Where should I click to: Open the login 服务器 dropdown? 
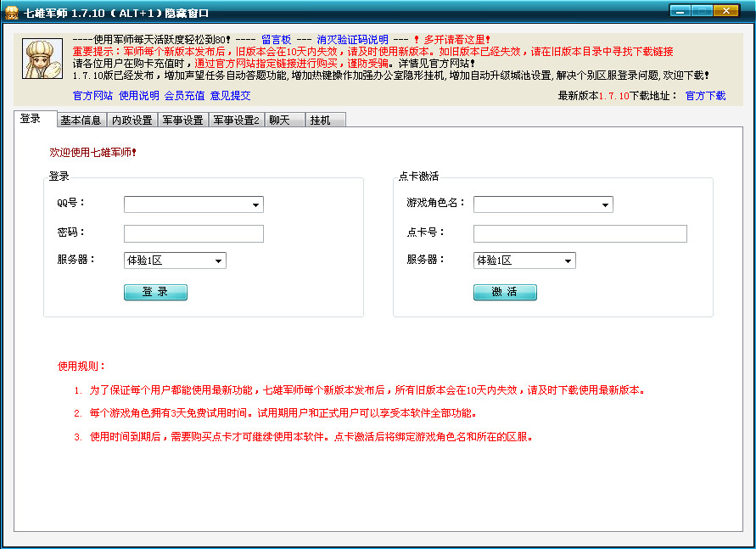click(x=218, y=261)
